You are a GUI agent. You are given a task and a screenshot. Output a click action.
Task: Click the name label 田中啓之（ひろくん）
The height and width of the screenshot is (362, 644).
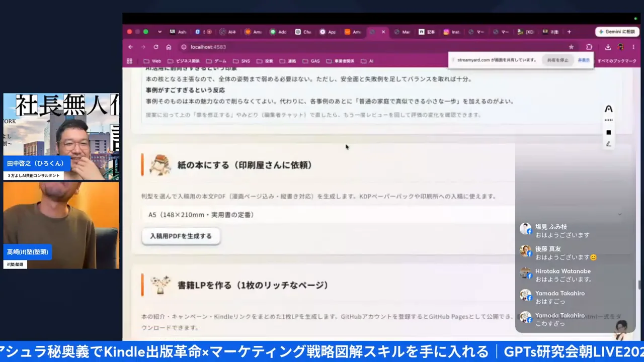point(36,163)
